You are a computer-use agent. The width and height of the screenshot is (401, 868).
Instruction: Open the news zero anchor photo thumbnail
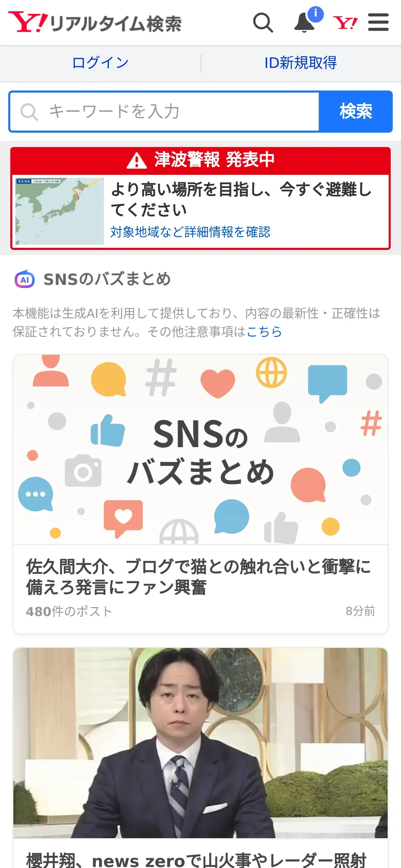(200, 743)
